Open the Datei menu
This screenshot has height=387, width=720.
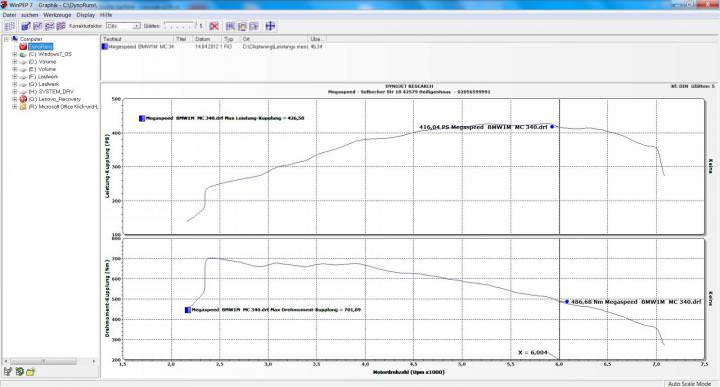(9, 15)
